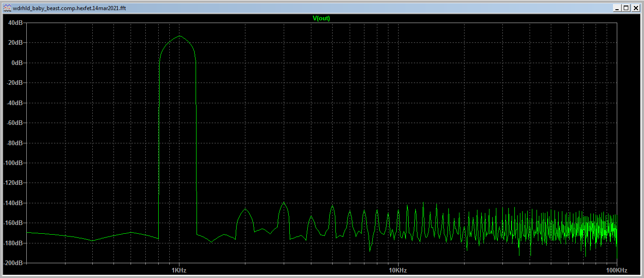Minimize the FFT window
Screen dimensions: 644x278
point(618,8)
